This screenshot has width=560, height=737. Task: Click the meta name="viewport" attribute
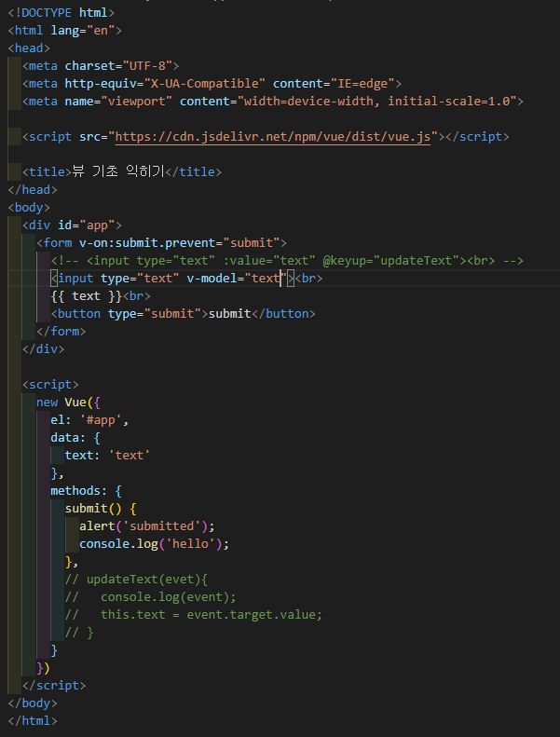coord(118,102)
